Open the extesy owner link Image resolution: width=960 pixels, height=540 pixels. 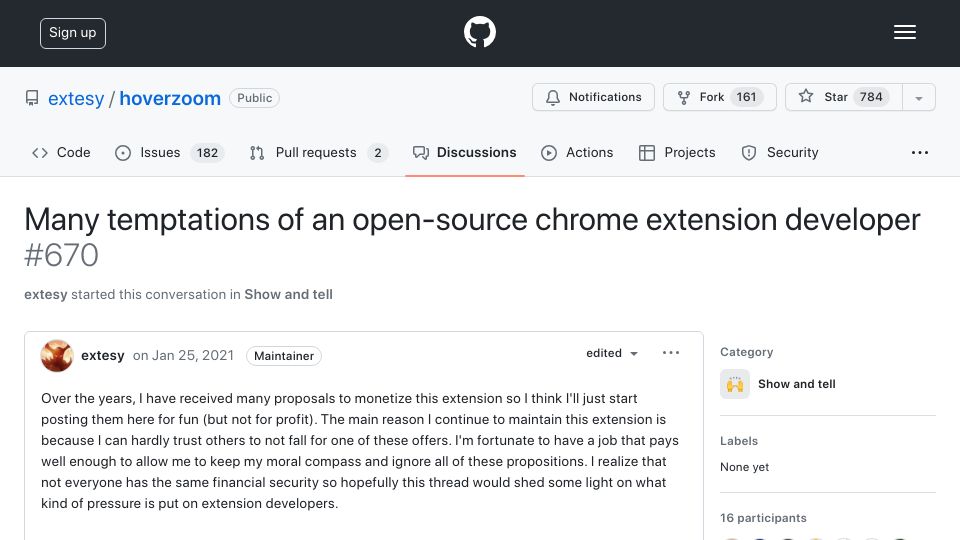pos(76,98)
